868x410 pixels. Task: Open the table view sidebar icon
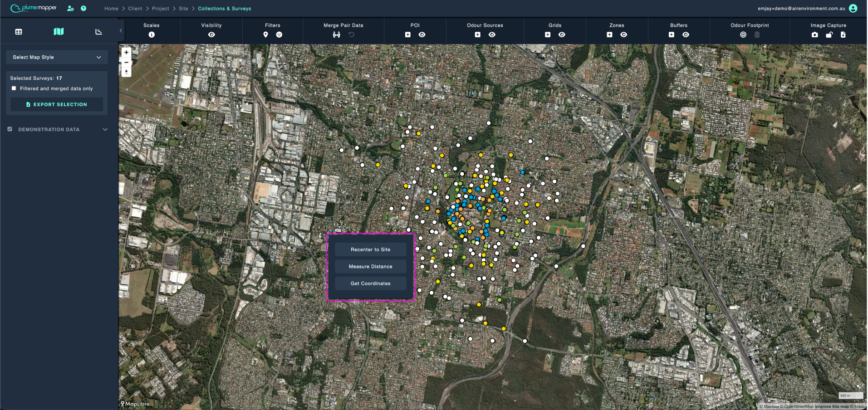pos(19,32)
